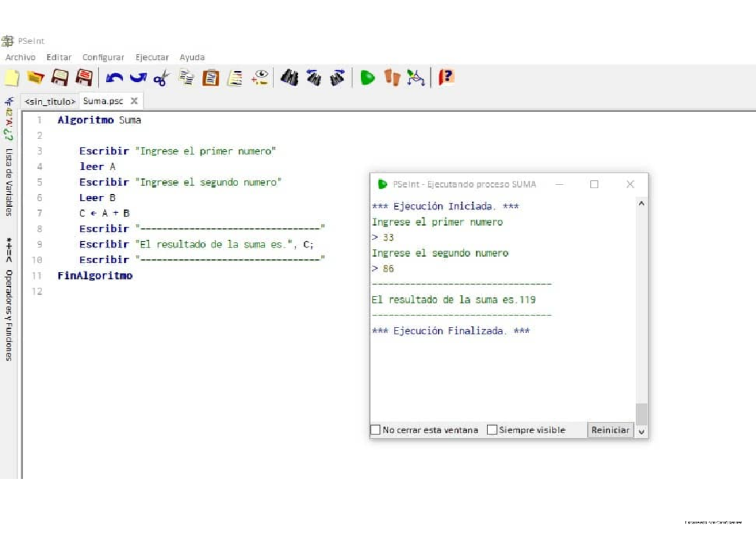The image size is (756, 534).
Task: Run the algorithm with the green play icon
Action: (x=367, y=78)
